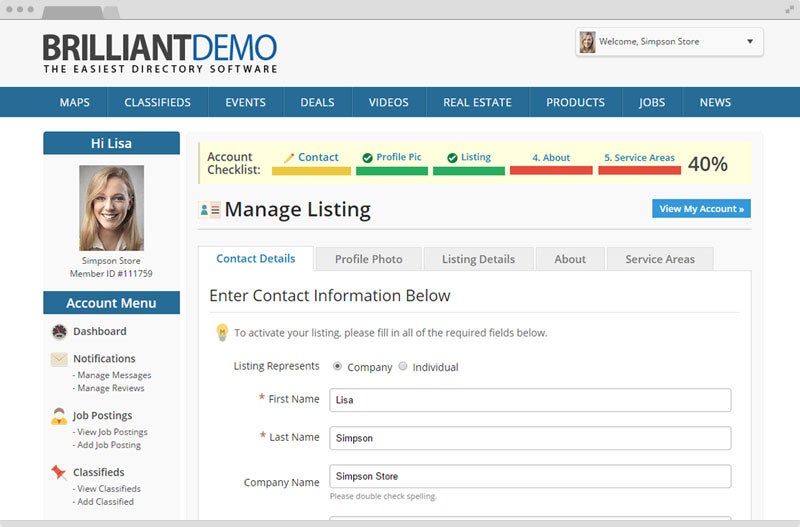800x527 pixels.
Task: Click the Manage Listing heading icon
Action: click(210, 210)
